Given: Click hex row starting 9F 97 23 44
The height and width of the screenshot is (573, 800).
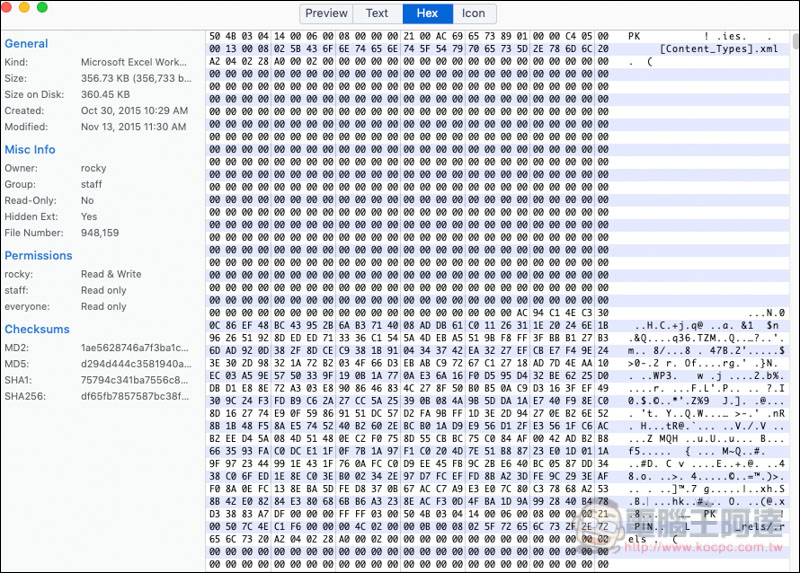Looking at the screenshot, I should tap(409, 464).
